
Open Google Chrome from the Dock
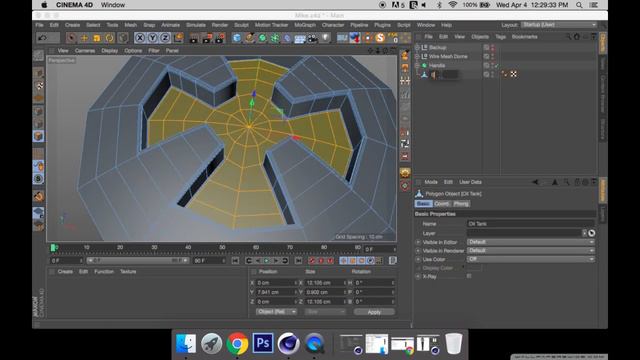coord(237,343)
